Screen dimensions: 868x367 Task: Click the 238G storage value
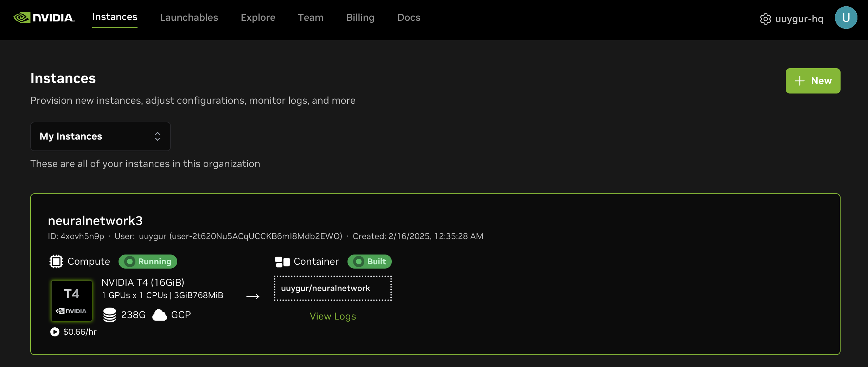click(133, 315)
